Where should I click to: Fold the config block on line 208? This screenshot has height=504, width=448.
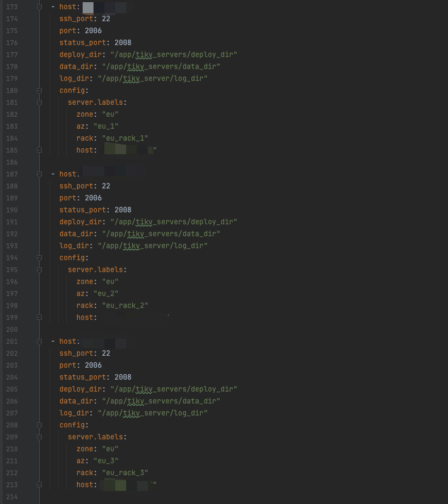click(39, 425)
